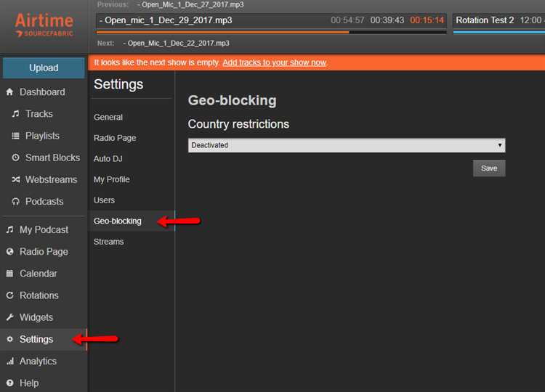Screen dimensions: 545x392
Task: Click the Country restrictions label
Action: point(238,124)
